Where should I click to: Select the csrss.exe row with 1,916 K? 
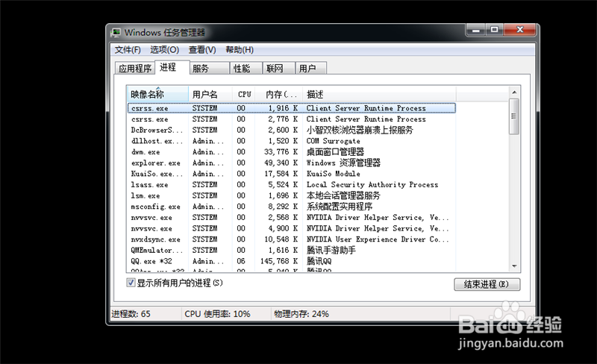(291, 108)
